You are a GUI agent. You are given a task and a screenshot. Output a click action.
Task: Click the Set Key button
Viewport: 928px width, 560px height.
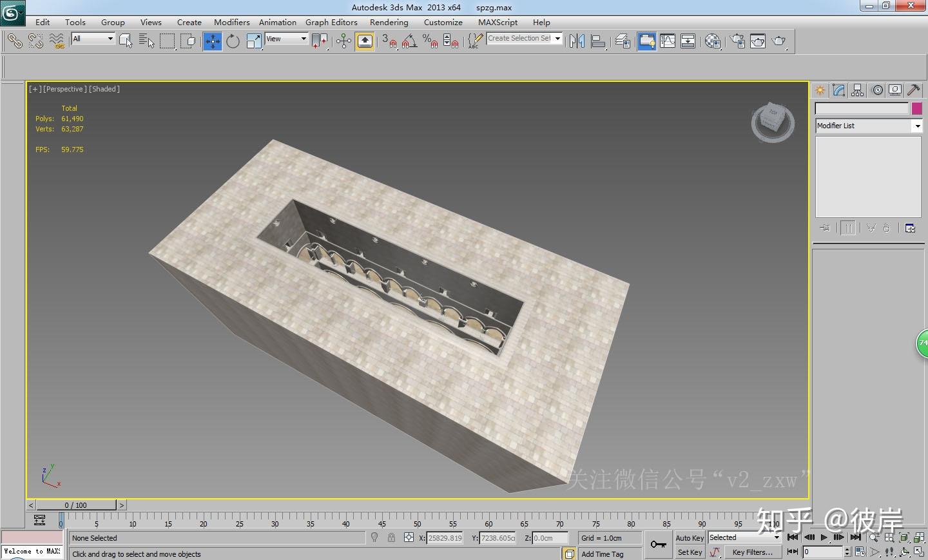pos(690,552)
